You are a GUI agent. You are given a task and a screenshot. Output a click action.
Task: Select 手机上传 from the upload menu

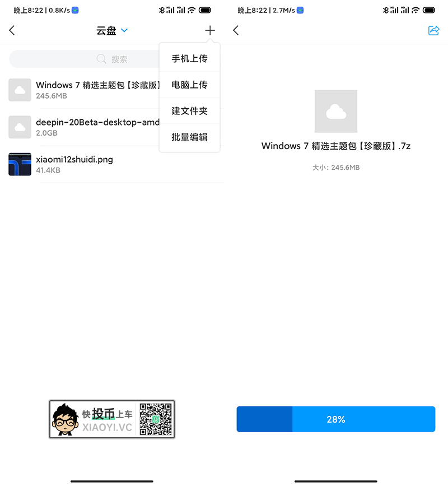189,57
